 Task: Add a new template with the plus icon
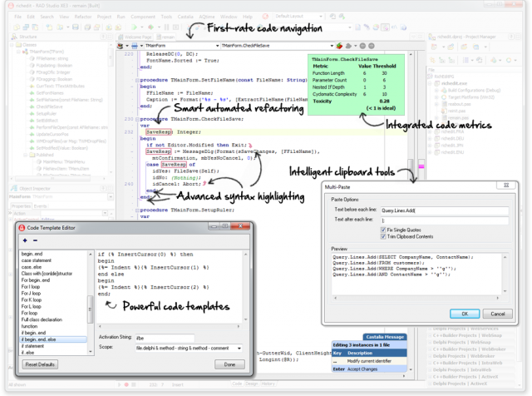[x=25, y=240]
